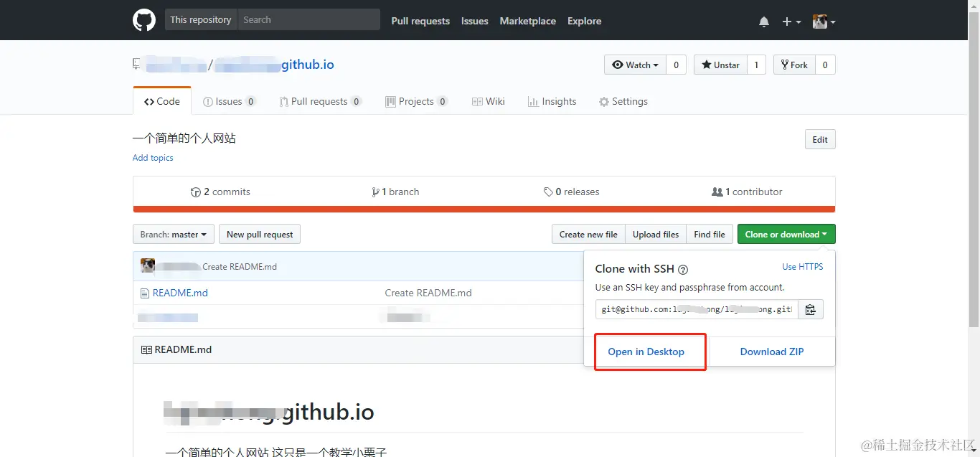The height and width of the screenshot is (457, 980).
Task: Open Explore in top navigation
Action: coord(584,21)
